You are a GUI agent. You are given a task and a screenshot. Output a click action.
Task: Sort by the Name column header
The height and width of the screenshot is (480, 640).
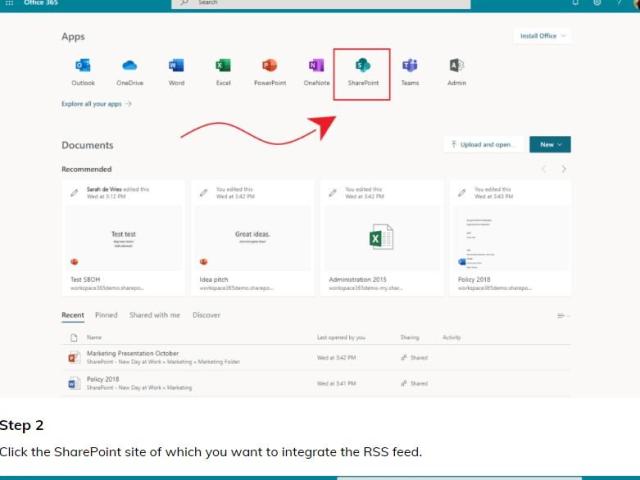click(94, 338)
